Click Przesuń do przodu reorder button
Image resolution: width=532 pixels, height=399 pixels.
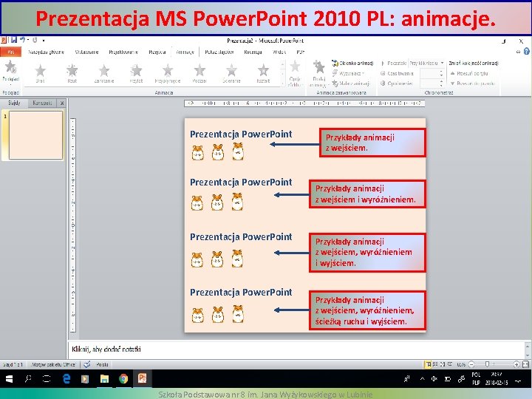point(473,83)
